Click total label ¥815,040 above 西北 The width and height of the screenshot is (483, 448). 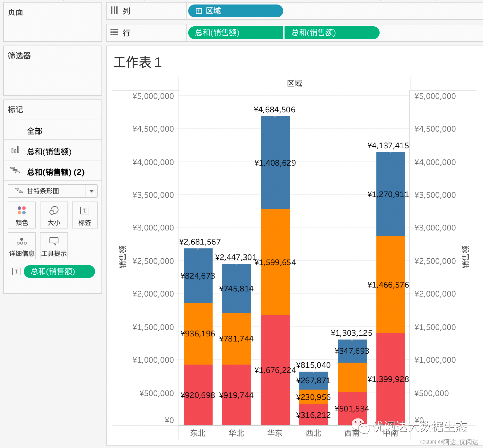tap(313, 365)
